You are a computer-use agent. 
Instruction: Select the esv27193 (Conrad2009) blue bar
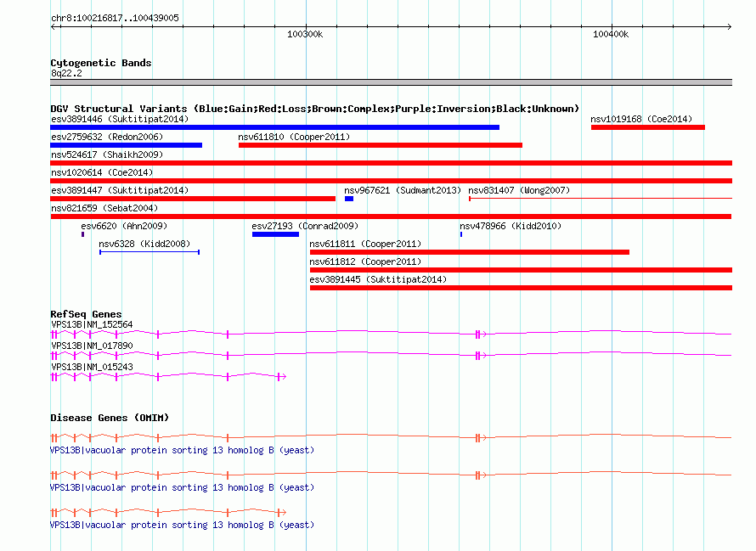point(275,234)
